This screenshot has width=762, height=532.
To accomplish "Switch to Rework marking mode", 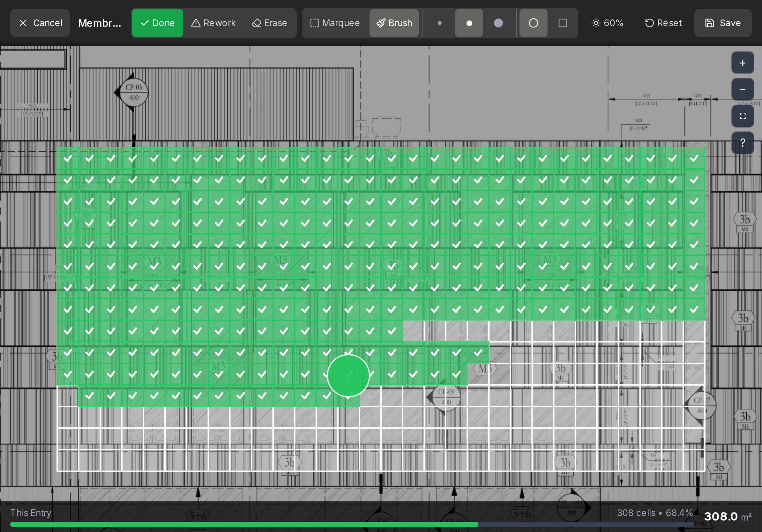I will point(213,23).
